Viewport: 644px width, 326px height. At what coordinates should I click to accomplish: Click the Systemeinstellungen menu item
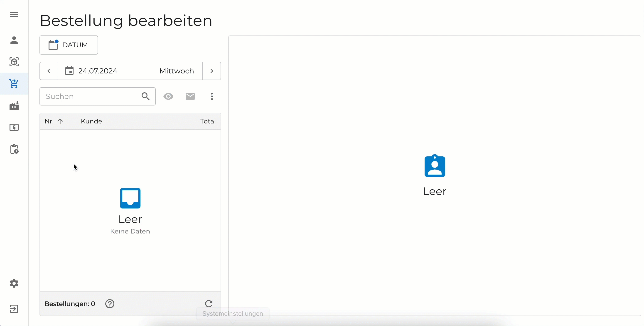coord(232,313)
